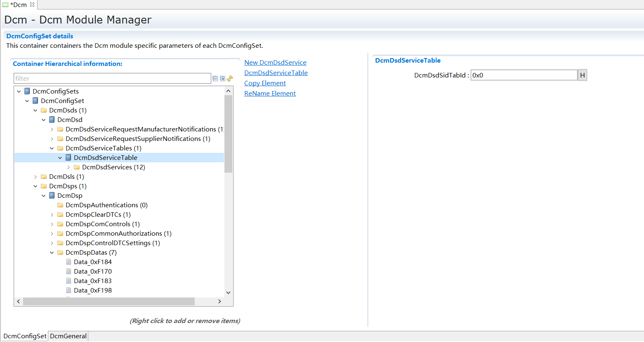Image resolution: width=644 pixels, height=342 pixels.
Task: Click the Copy Element link
Action: coord(265,83)
